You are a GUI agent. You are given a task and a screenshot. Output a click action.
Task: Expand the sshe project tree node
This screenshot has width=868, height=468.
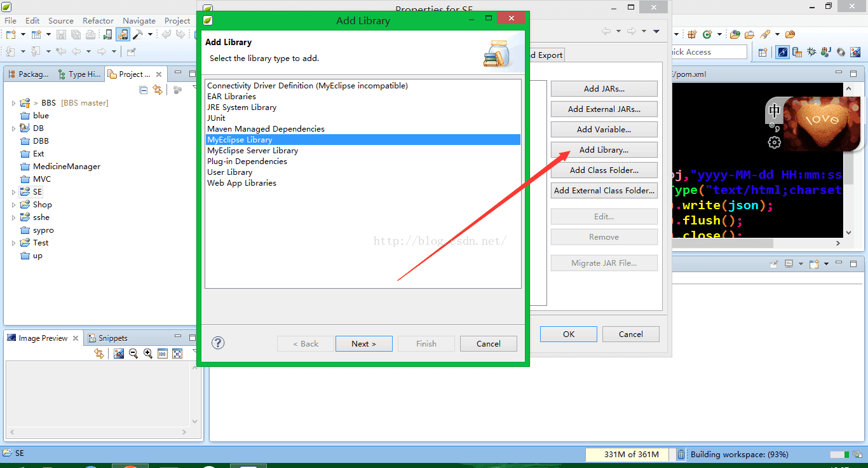pos(13,217)
